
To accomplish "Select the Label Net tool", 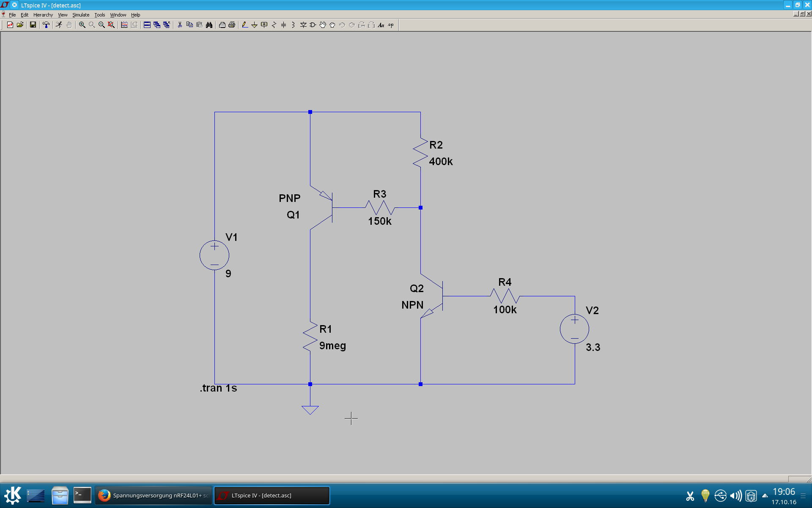I will pyautogui.click(x=264, y=25).
